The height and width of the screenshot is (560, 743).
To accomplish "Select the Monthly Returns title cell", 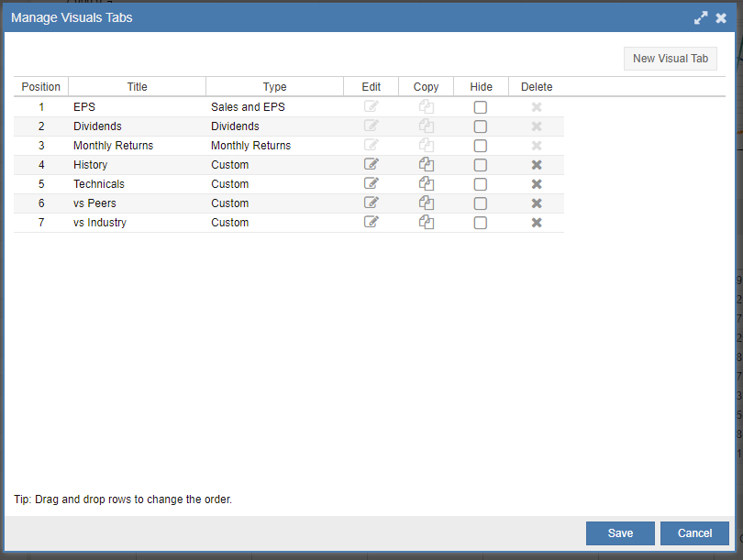I will (137, 146).
